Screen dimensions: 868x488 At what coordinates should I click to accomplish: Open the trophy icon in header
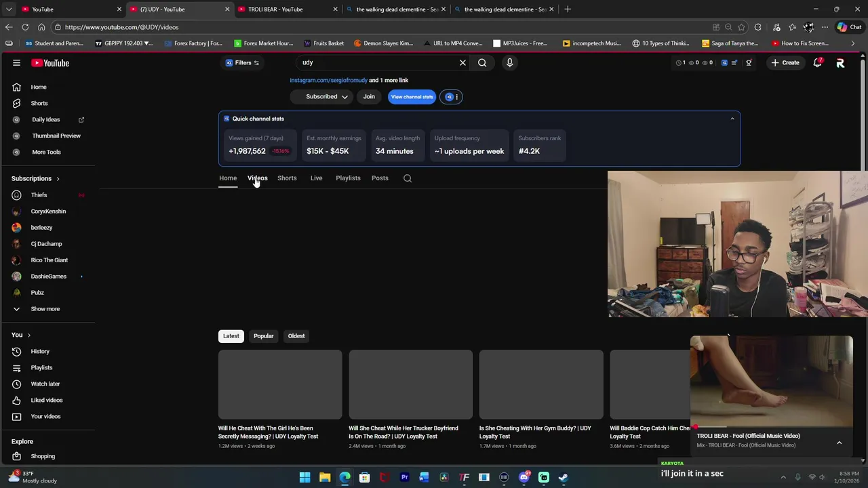click(x=749, y=62)
